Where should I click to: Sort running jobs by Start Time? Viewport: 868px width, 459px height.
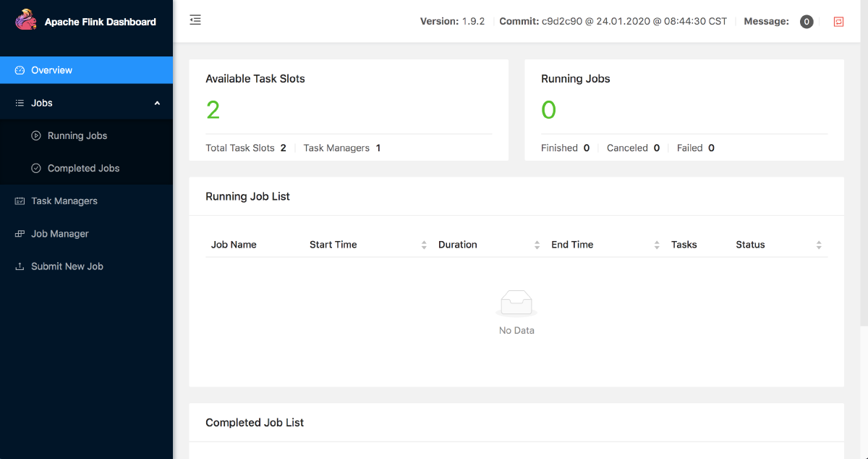click(x=424, y=245)
